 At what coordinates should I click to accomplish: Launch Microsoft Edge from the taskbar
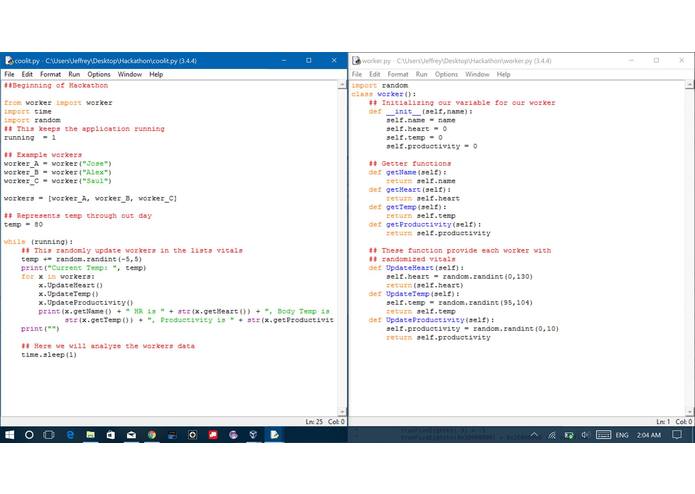70,435
